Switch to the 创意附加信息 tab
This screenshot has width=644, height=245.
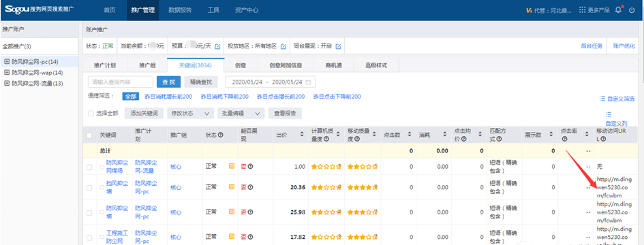[286, 65]
